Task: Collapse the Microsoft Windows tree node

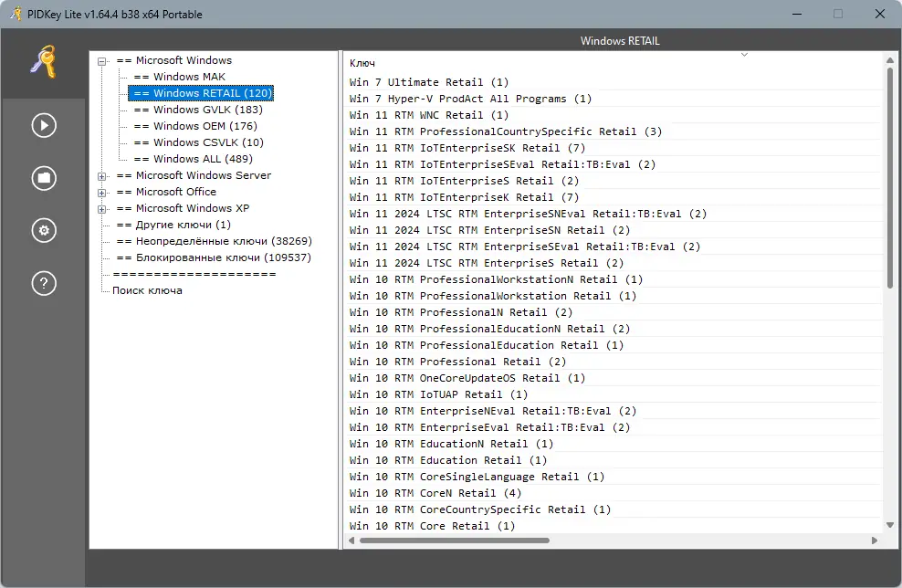Action: (102, 61)
